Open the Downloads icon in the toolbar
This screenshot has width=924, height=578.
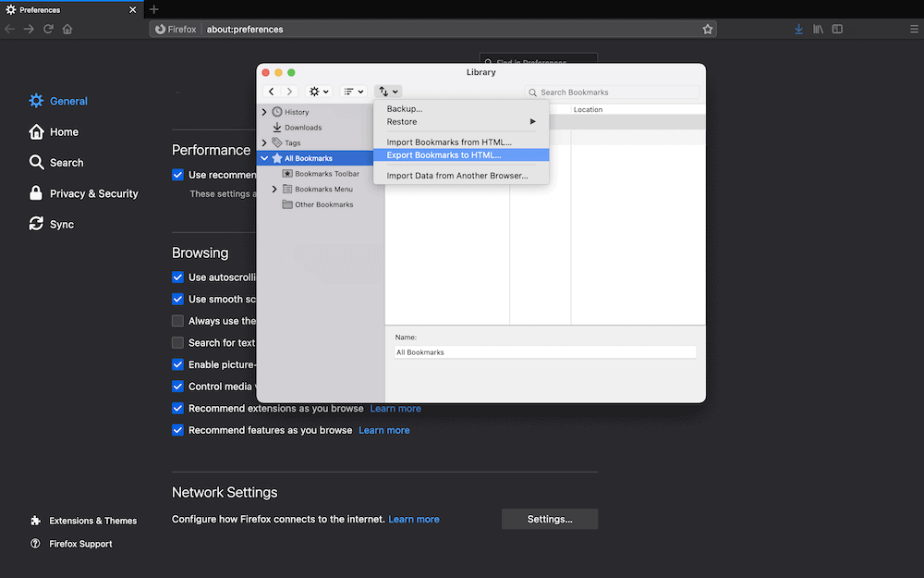pyautogui.click(x=798, y=29)
